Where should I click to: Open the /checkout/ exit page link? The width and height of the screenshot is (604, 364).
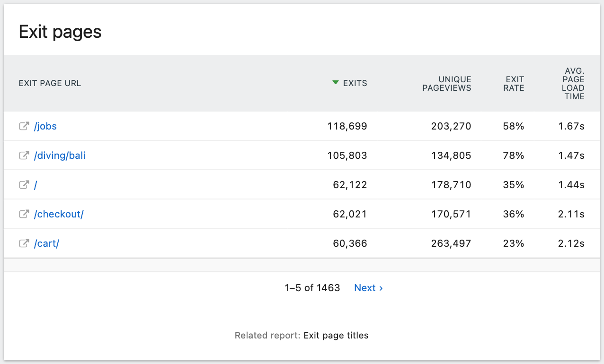(59, 214)
